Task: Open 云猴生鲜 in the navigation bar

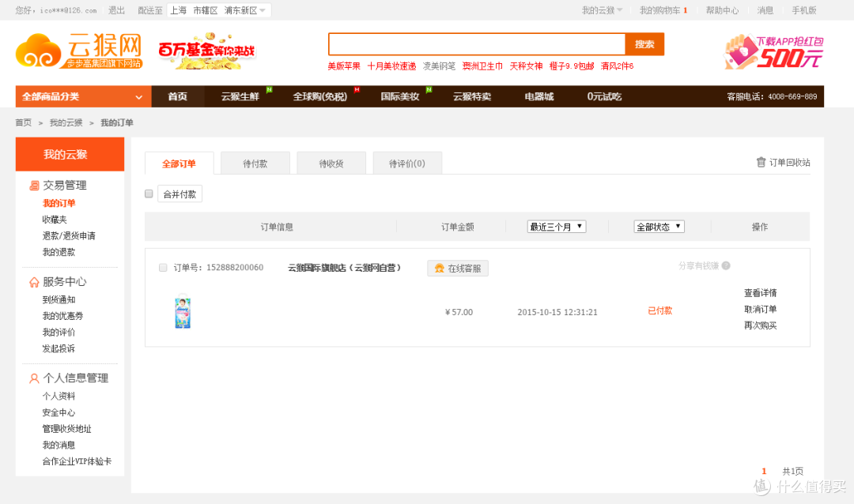Action: [x=240, y=96]
